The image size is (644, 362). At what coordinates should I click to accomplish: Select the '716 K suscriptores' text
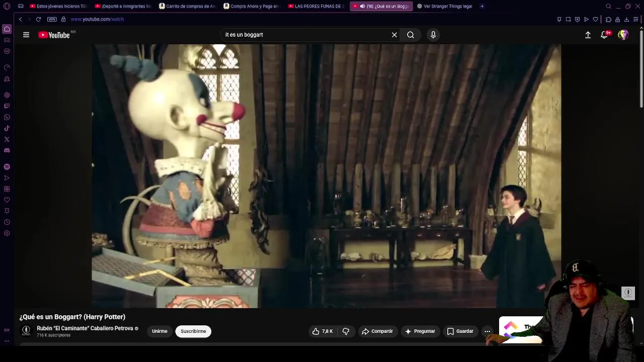53,335
